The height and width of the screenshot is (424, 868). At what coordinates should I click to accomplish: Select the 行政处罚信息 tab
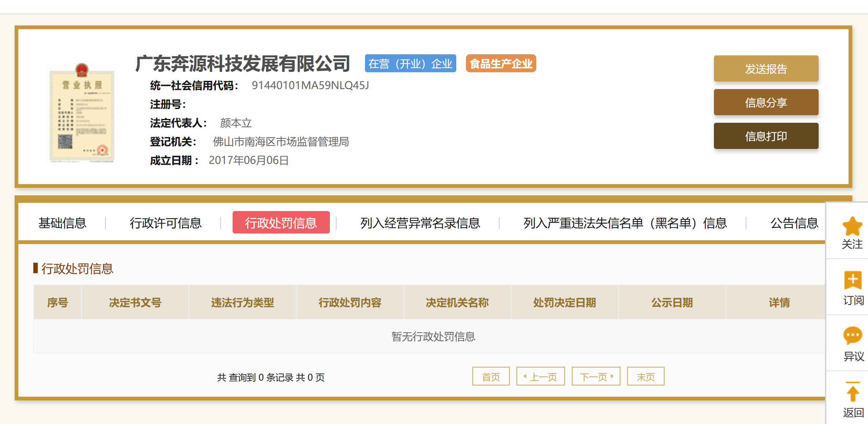[281, 223]
